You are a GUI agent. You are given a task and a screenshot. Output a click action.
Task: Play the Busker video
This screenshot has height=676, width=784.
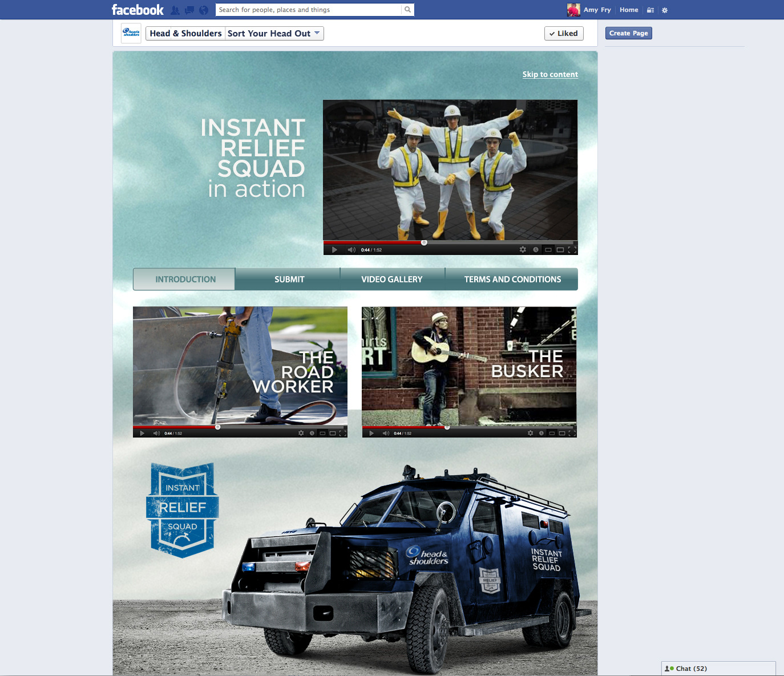[371, 434]
